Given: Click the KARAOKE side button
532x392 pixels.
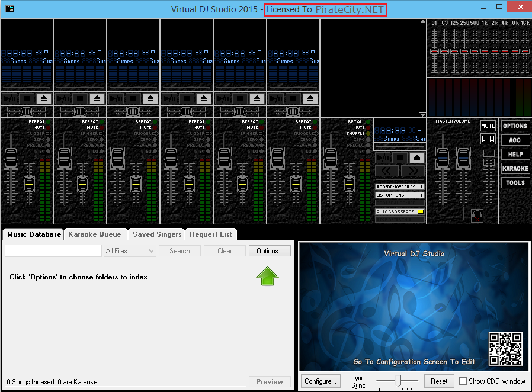Looking at the screenshot, I should click(x=515, y=169).
